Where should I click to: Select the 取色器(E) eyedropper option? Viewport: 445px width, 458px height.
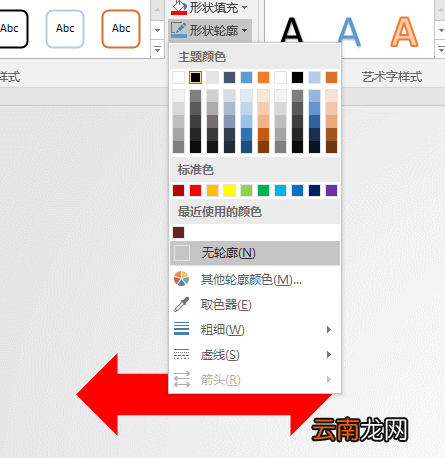pyautogui.click(x=255, y=304)
